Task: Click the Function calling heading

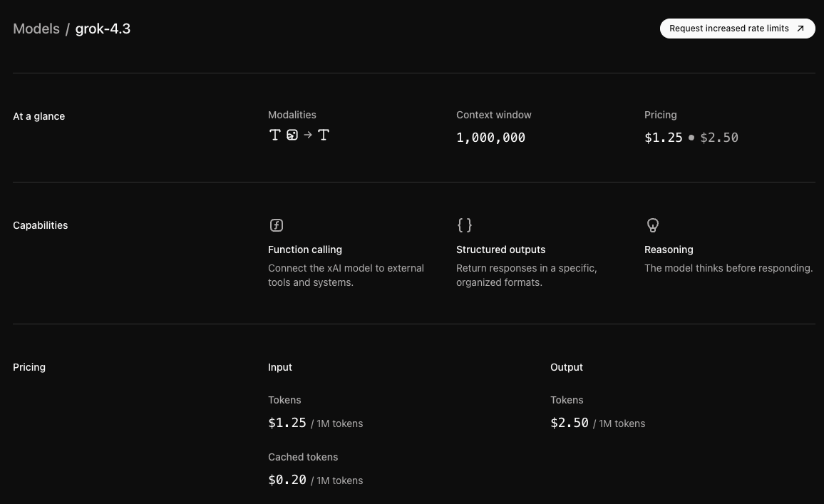Action: pyautogui.click(x=305, y=250)
